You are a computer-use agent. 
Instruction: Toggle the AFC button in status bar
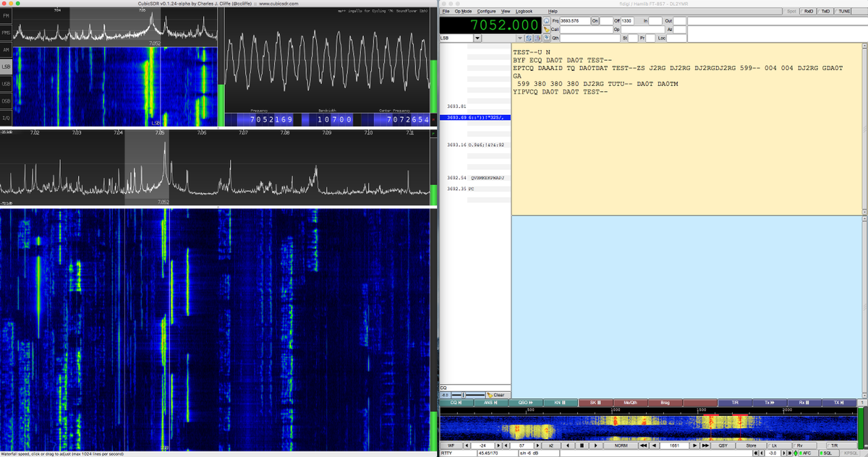807,453
